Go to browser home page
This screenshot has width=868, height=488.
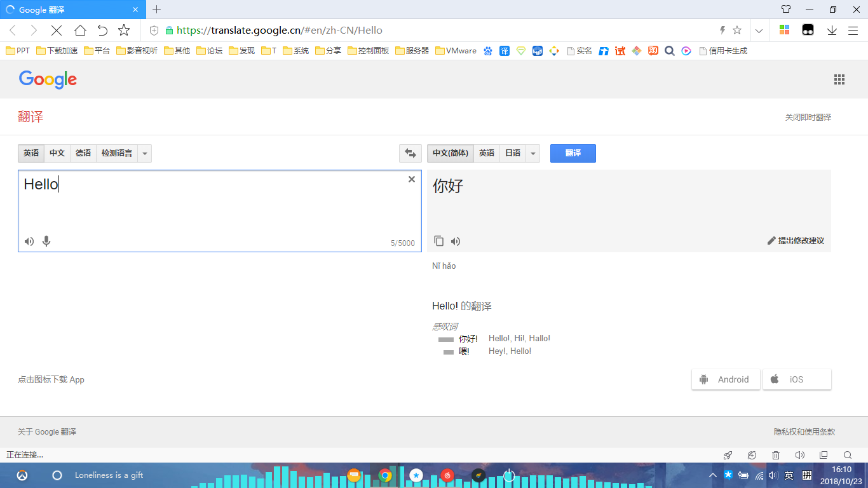[80, 30]
